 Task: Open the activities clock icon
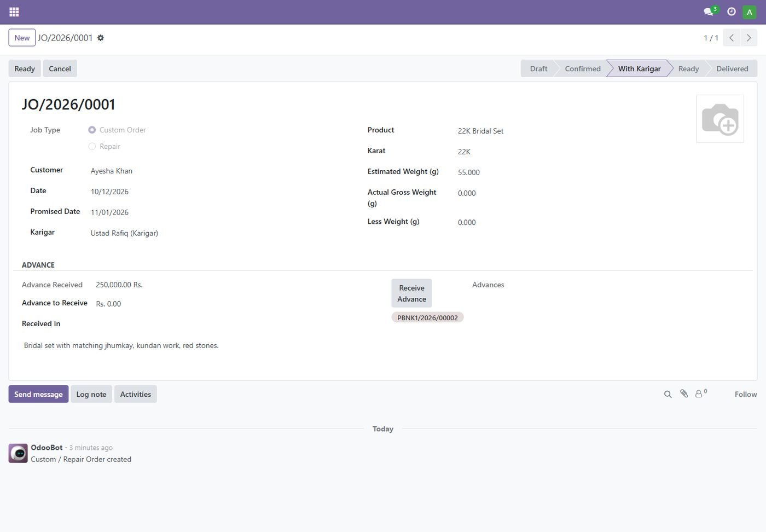pyautogui.click(x=731, y=11)
